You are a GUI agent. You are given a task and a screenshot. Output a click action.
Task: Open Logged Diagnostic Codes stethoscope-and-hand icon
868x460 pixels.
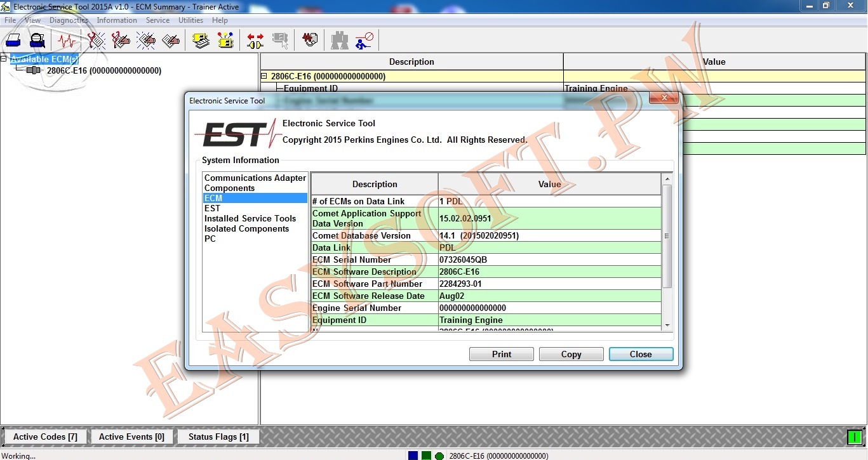(121, 41)
